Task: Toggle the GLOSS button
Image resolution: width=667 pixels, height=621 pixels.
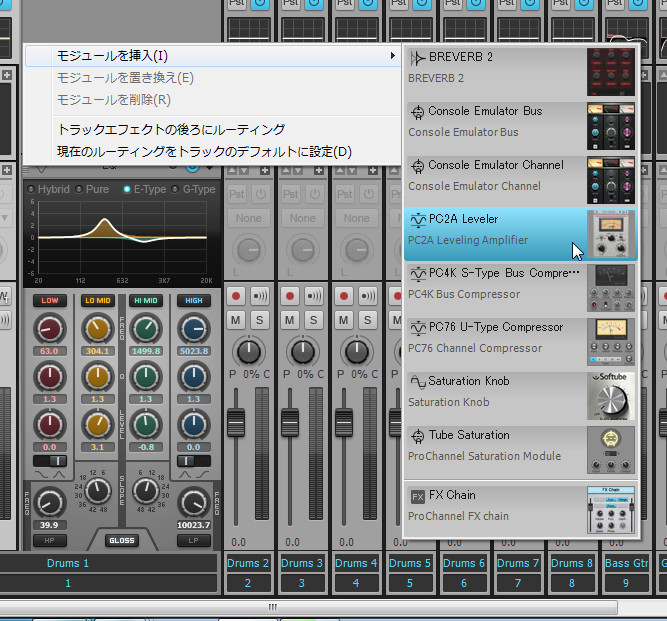Action: tap(122, 541)
